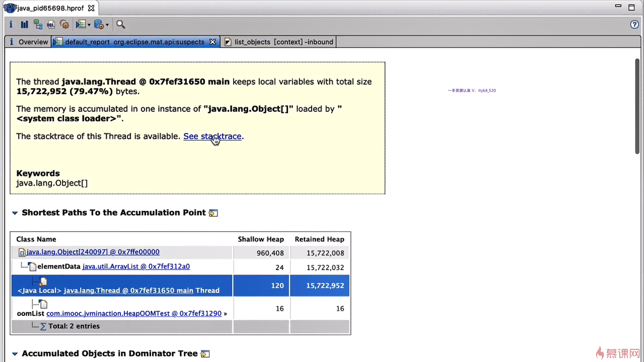The width and height of the screenshot is (644, 362).
Task: Collapse Accumulated Objects in Dominator Tree section
Action: 15,354
